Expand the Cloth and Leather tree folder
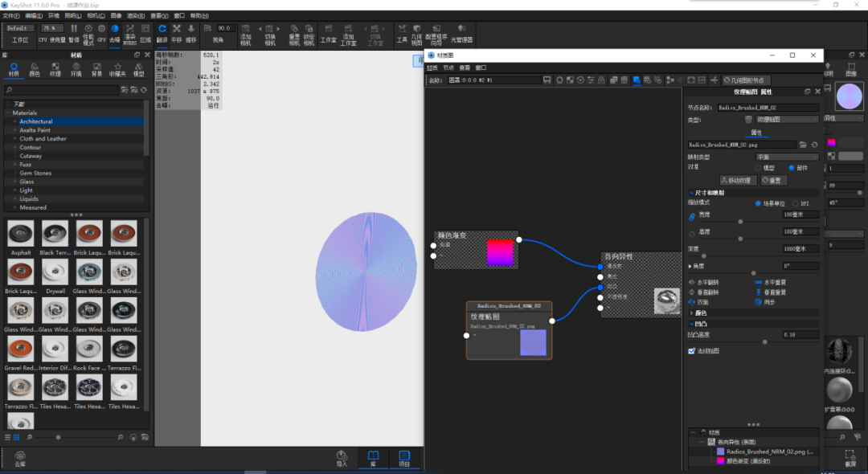This screenshot has width=868, height=474. [15, 139]
